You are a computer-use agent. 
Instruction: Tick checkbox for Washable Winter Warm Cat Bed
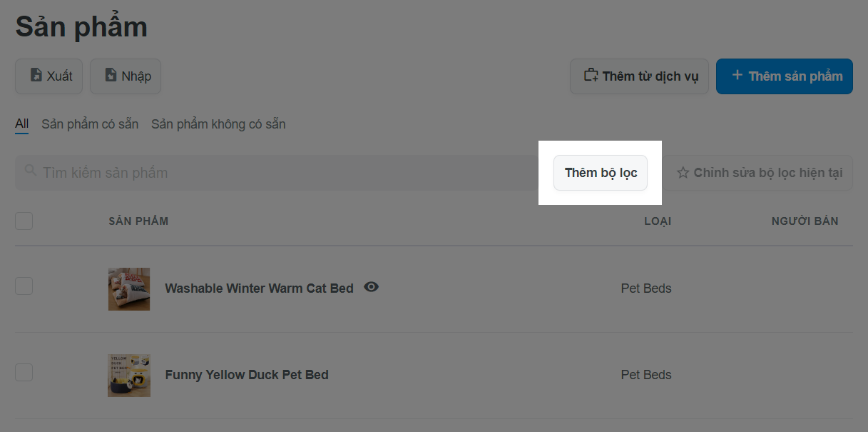(x=24, y=286)
